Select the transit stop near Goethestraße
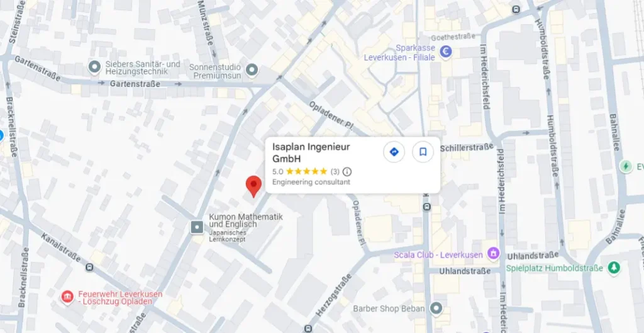The height and width of the screenshot is (333, 644). [x=516, y=9]
